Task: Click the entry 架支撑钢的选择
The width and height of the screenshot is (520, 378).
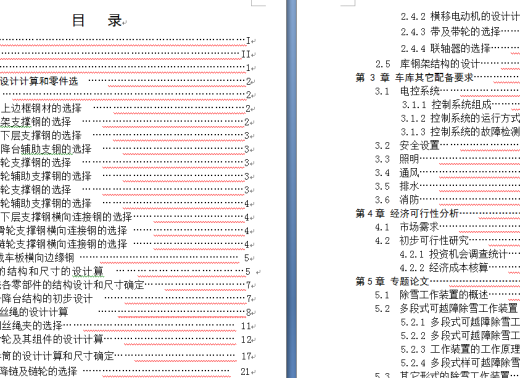Action: [x=36, y=122]
